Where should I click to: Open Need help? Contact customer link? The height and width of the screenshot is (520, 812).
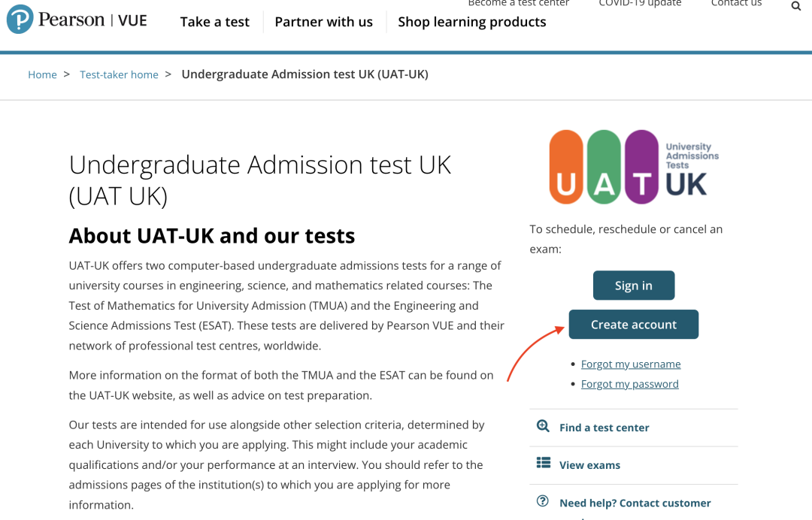pos(635,503)
